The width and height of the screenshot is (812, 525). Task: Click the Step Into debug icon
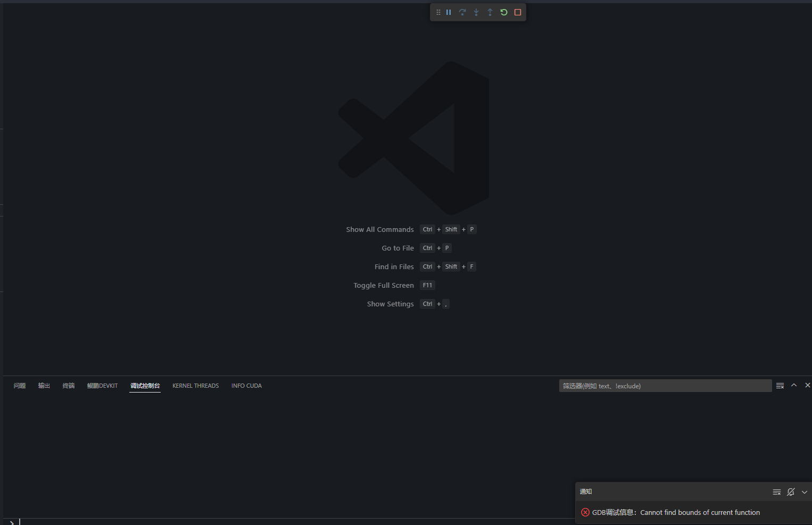[476, 12]
